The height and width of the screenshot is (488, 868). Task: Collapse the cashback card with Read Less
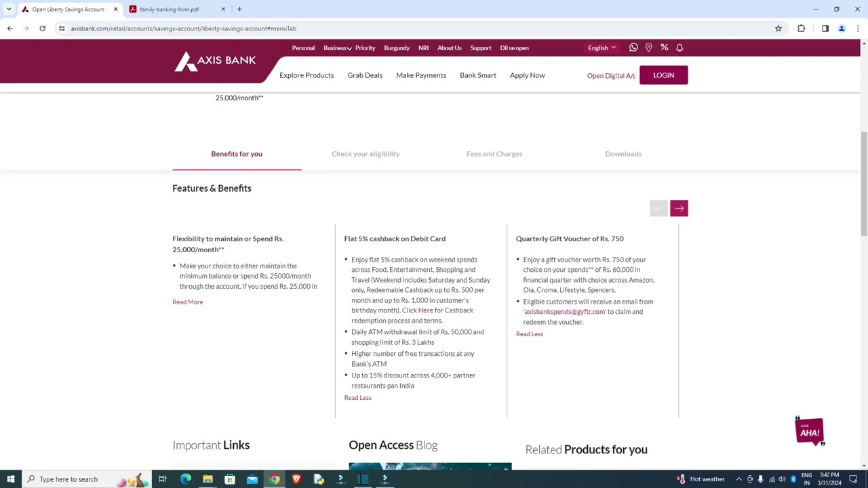[358, 398]
